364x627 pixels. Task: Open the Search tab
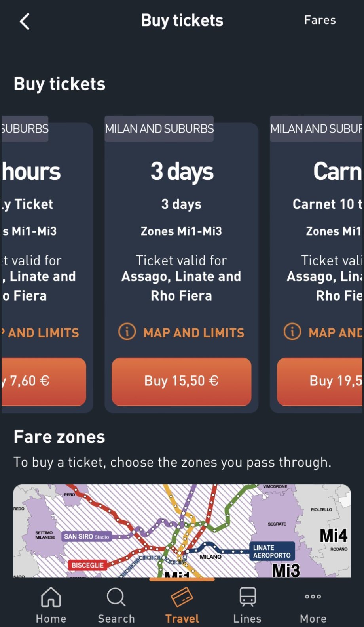pos(116,605)
